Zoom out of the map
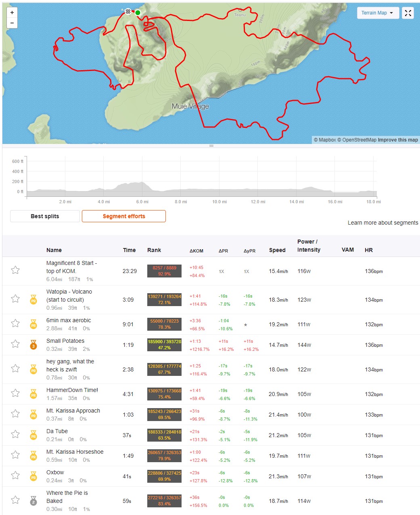Screen dimensions: 420x515 (x=12, y=23)
